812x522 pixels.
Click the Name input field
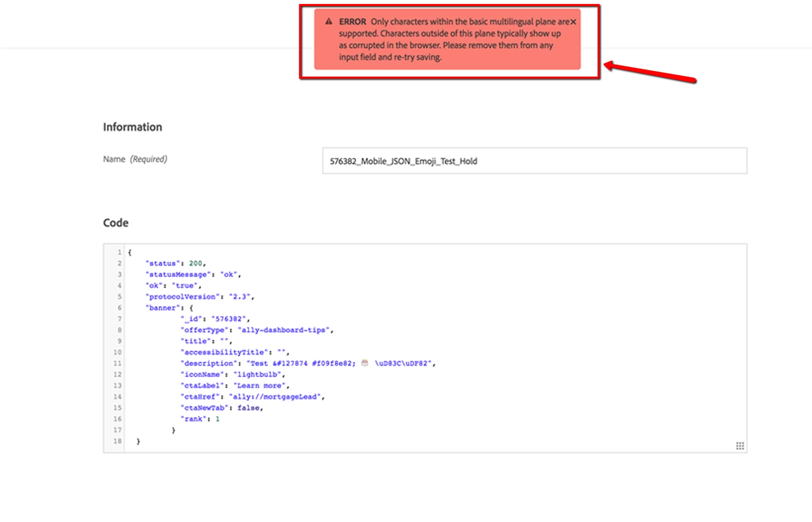coord(534,161)
